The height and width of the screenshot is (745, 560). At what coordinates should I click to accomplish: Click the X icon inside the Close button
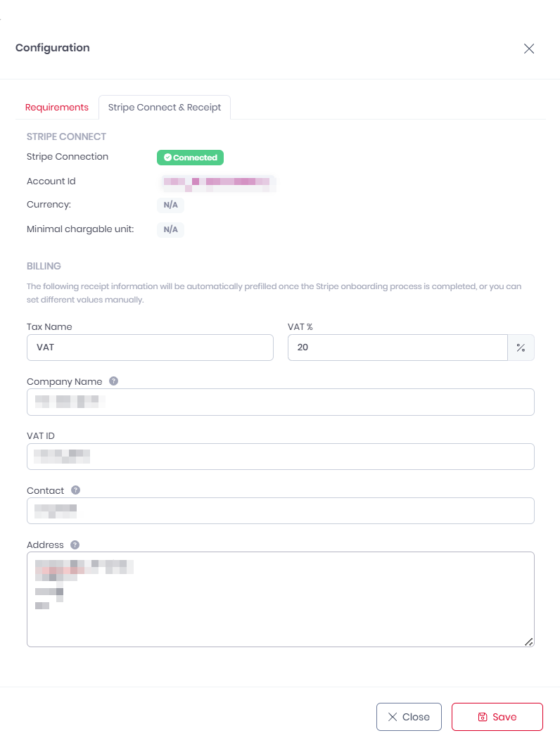[394, 716]
